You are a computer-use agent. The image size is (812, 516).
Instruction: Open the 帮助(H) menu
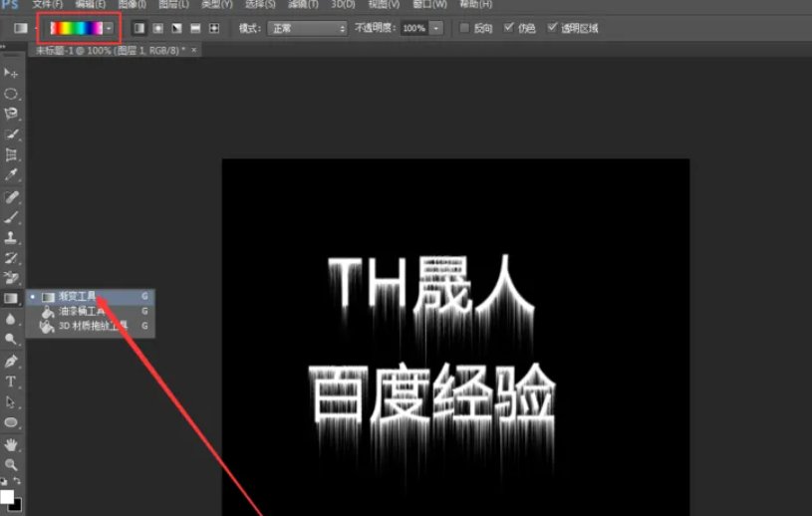pyautogui.click(x=475, y=4)
